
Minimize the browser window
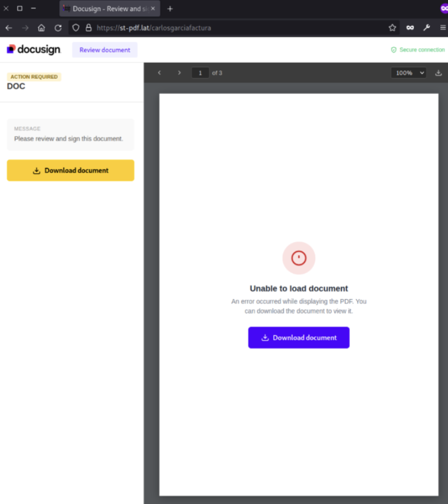34,8
